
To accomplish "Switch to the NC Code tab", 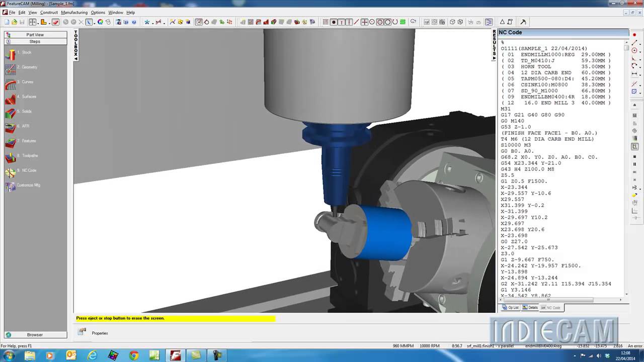I will pyautogui.click(x=550, y=308).
